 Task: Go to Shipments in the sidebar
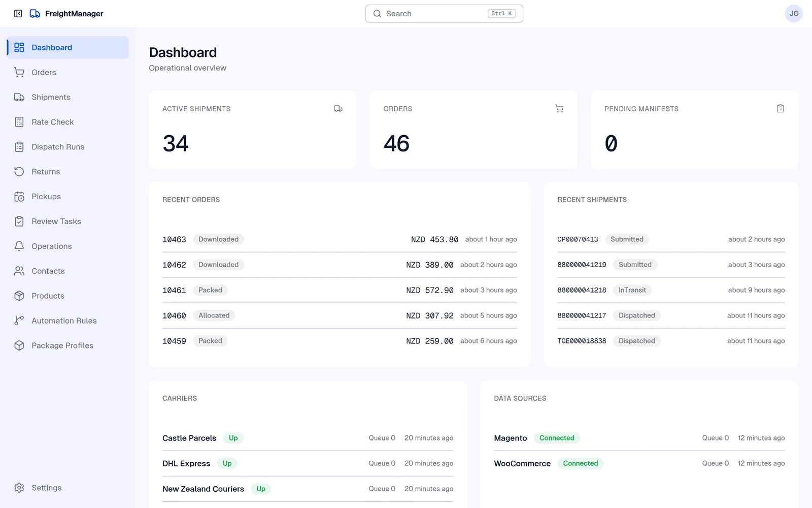pyautogui.click(x=67, y=97)
